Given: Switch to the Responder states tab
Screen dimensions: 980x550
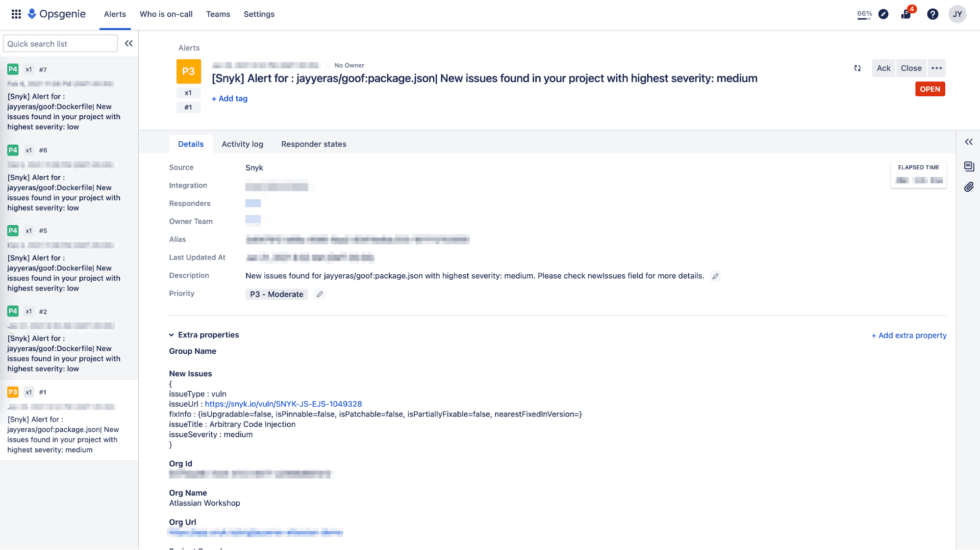Looking at the screenshot, I should (x=313, y=144).
